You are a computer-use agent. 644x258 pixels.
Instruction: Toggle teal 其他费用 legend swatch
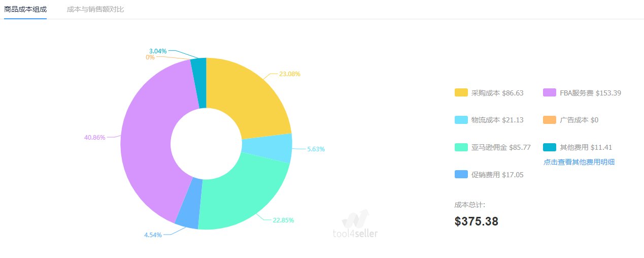549,147
